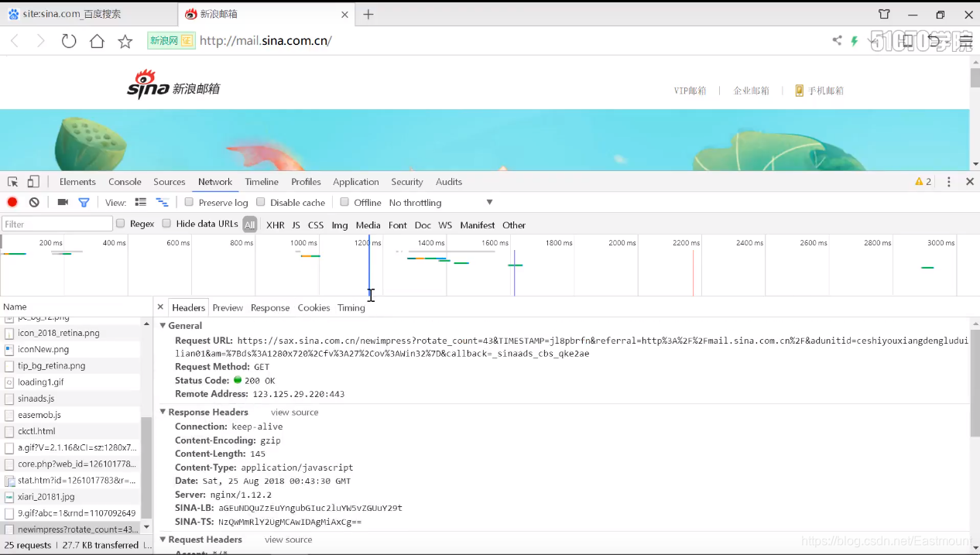Open the Audits panel
Viewport: 980px width, 555px height.
point(449,182)
